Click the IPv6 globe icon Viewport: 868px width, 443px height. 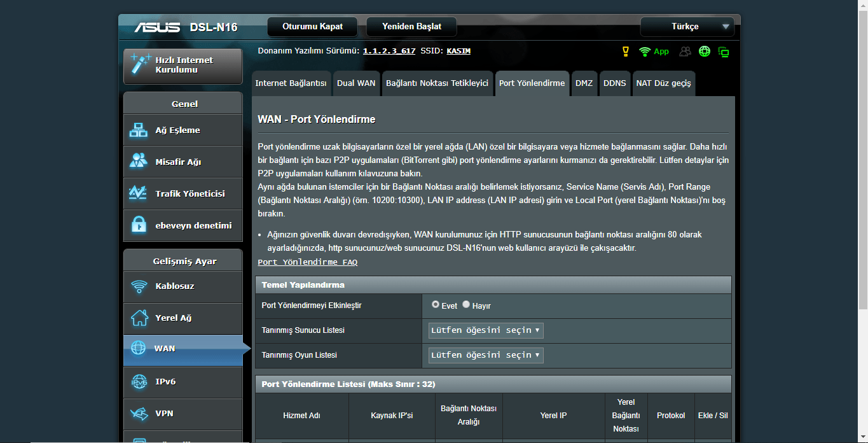(139, 382)
